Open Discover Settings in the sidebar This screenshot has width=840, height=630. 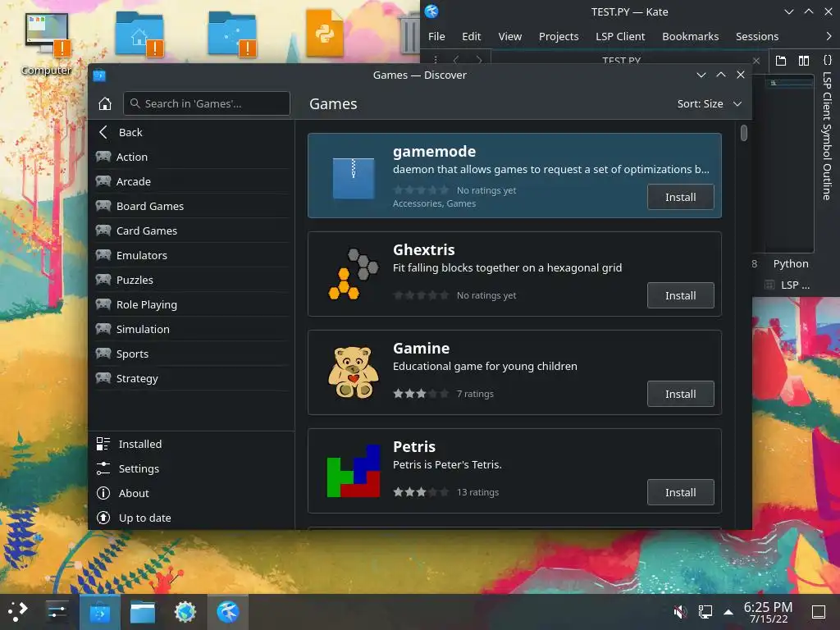click(x=191, y=468)
